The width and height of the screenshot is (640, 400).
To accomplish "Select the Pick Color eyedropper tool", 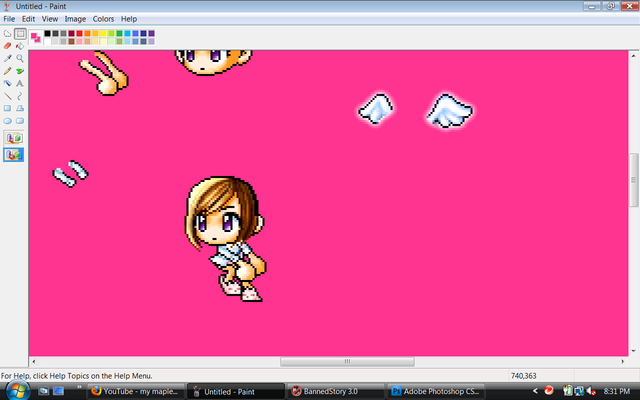I will (x=7, y=58).
